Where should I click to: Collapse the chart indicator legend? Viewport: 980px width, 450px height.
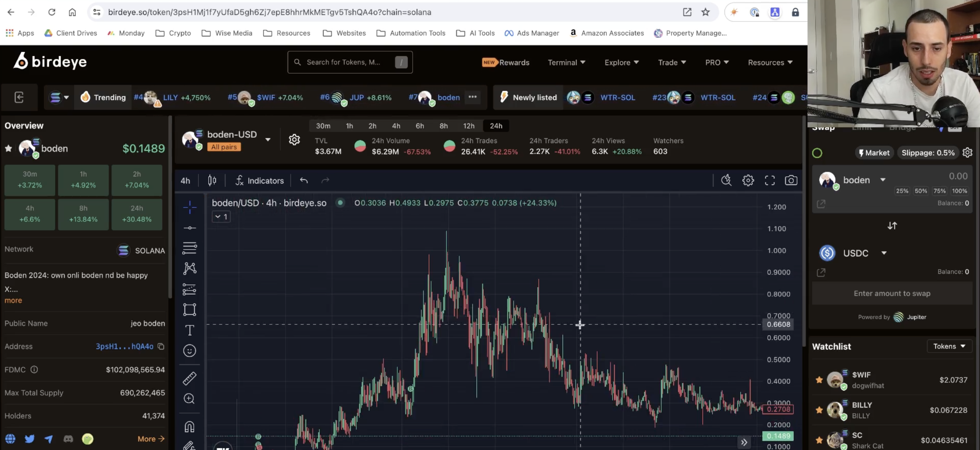click(221, 217)
